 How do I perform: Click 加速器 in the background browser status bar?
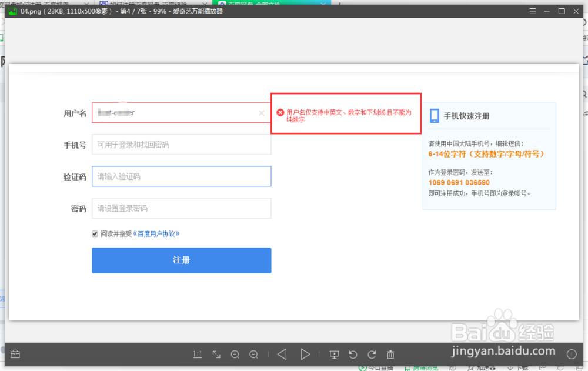point(482,368)
